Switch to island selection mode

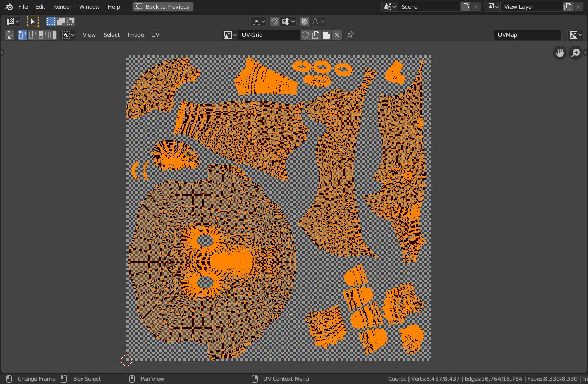click(x=52, y=35)
